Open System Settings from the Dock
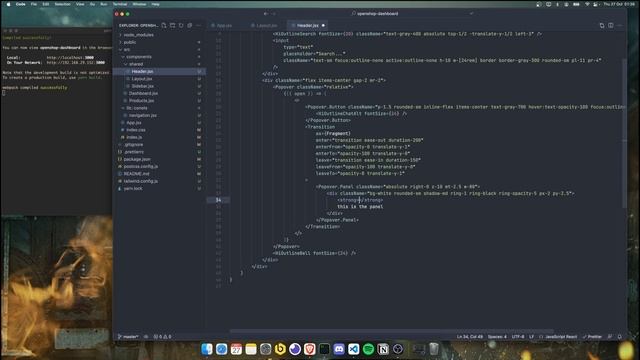The image size is (640, 360). click(266, 349)
